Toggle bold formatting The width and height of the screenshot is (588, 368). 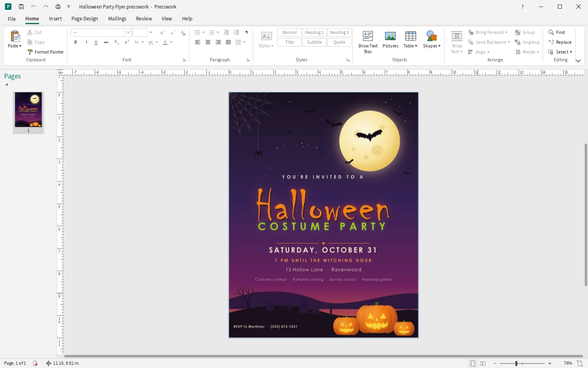pos(76,42)
